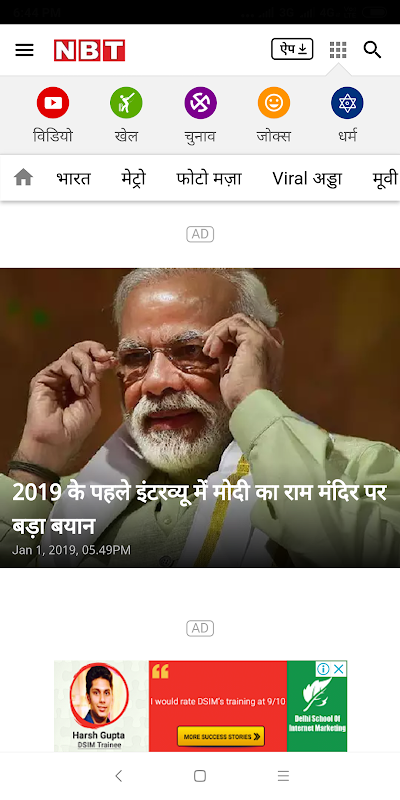Viewport: 400px width, 800px height.
Task: Switch to फोटो मज़ा tab
Action: (209, 179)
